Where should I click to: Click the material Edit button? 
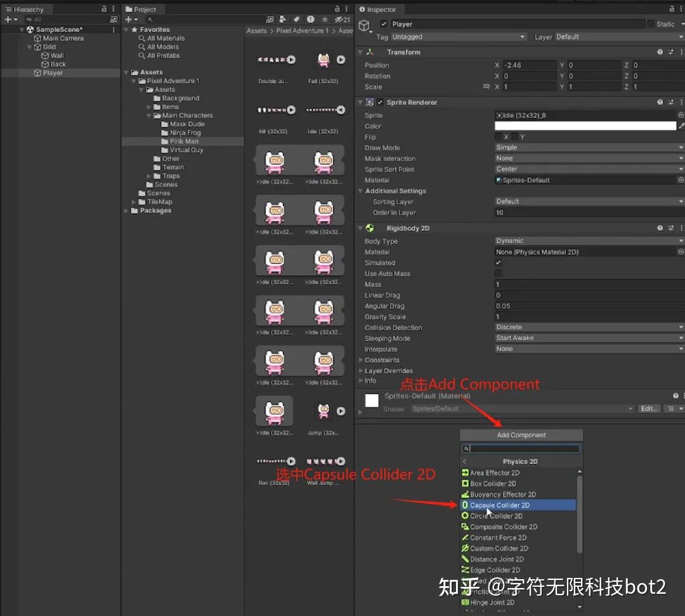(648, 409)
